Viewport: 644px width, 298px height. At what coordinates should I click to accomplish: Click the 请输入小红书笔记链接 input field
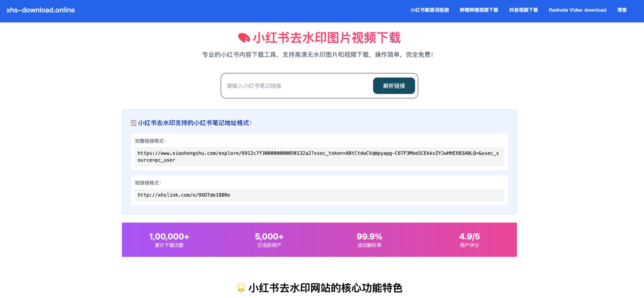click(x=297, y=86)
